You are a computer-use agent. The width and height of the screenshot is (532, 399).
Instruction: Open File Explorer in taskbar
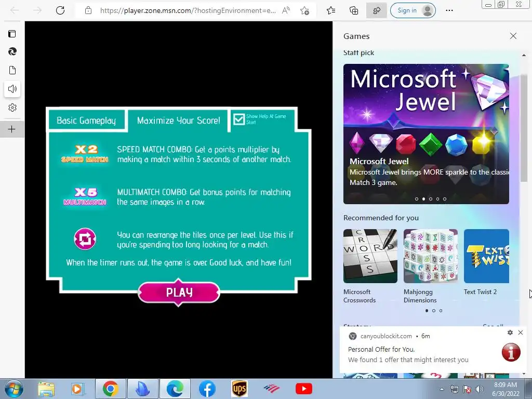pos(46,389)
